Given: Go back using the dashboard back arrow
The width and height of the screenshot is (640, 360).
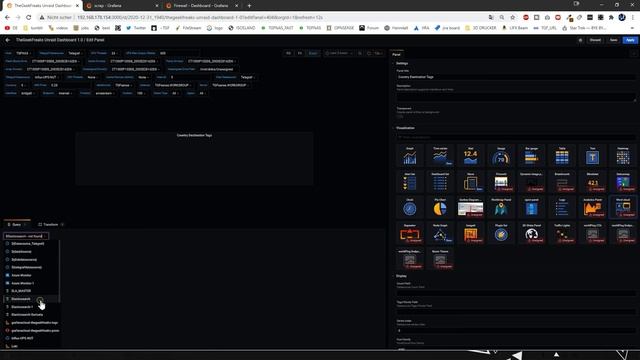Looking at the screenshot, I should click(x=8, y=40).
